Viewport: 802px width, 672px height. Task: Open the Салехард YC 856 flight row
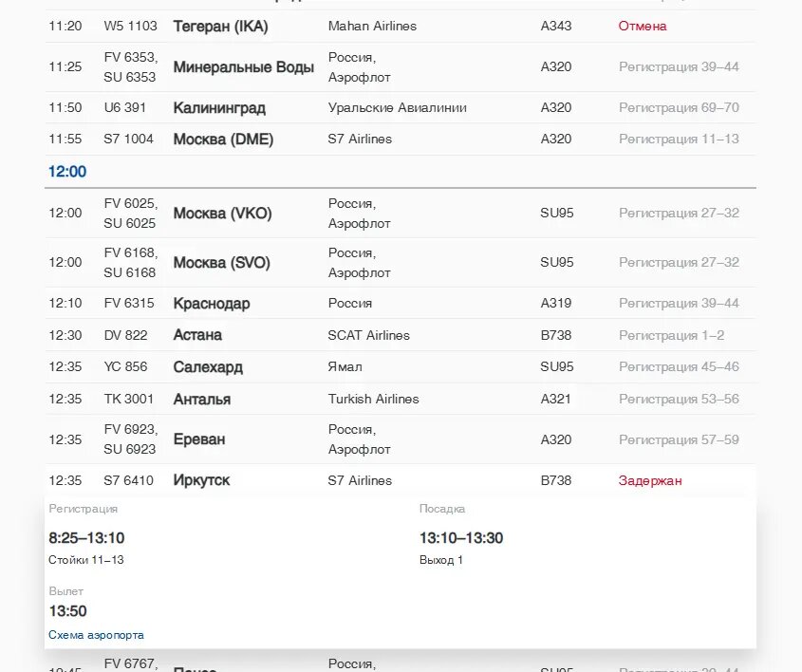pos(401,366)
